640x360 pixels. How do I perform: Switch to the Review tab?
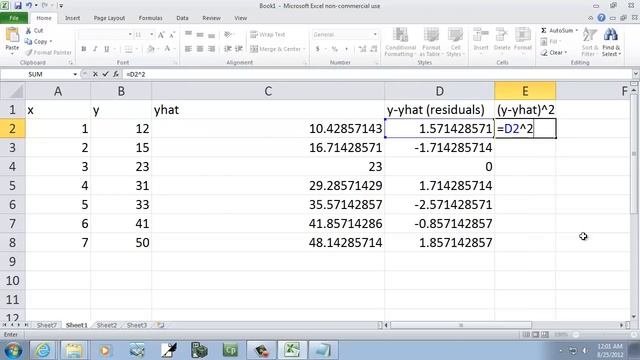[x=211, y=18]
